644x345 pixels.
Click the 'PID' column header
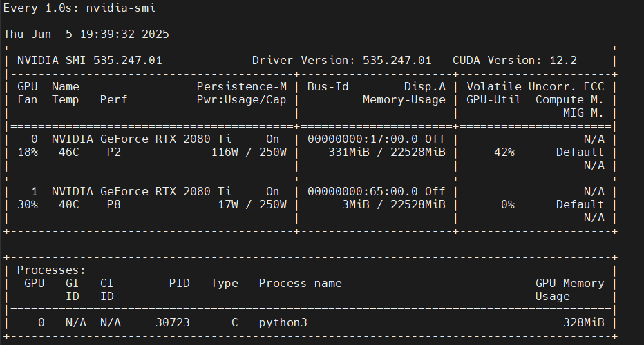point(180,284)
